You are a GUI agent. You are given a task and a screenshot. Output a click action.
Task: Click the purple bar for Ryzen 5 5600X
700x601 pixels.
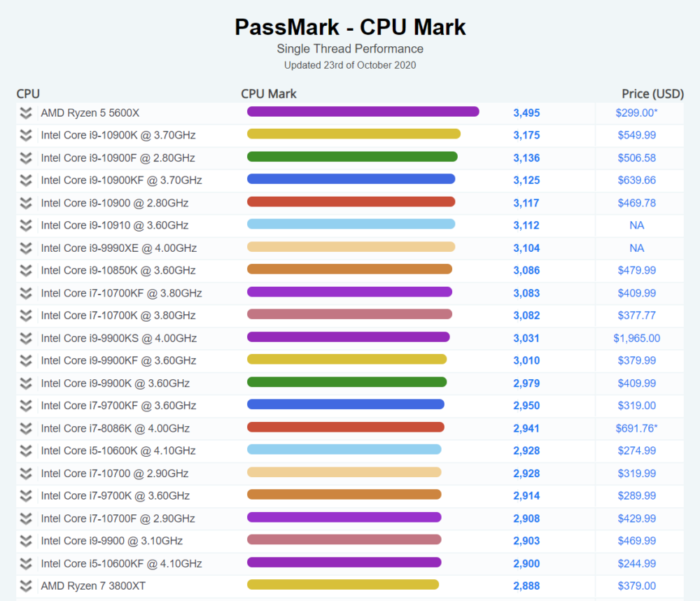[x=363, y=111]
